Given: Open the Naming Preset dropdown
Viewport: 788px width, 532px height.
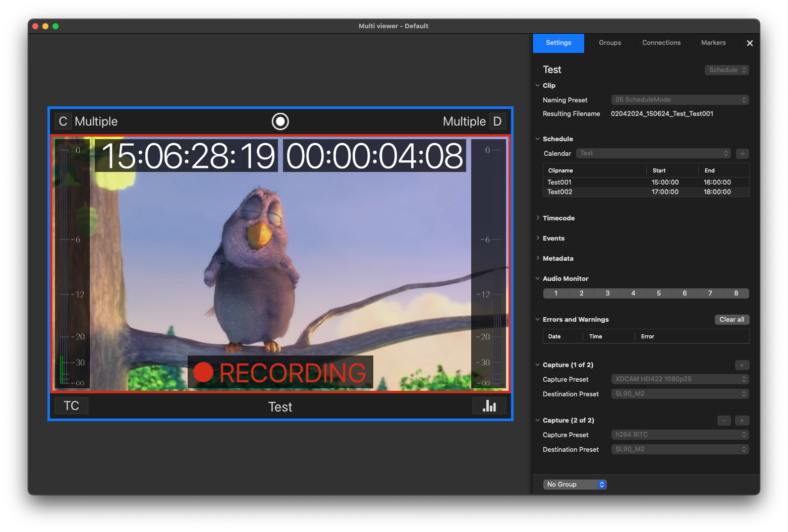Looking at the screenshot, I should click(680, 100).
